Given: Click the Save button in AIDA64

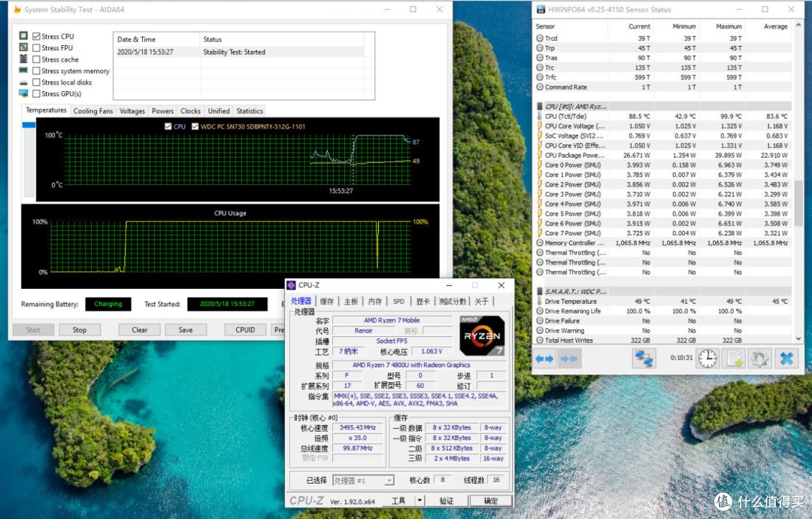Looking at the screenshot, I should (x=186, y=329).
